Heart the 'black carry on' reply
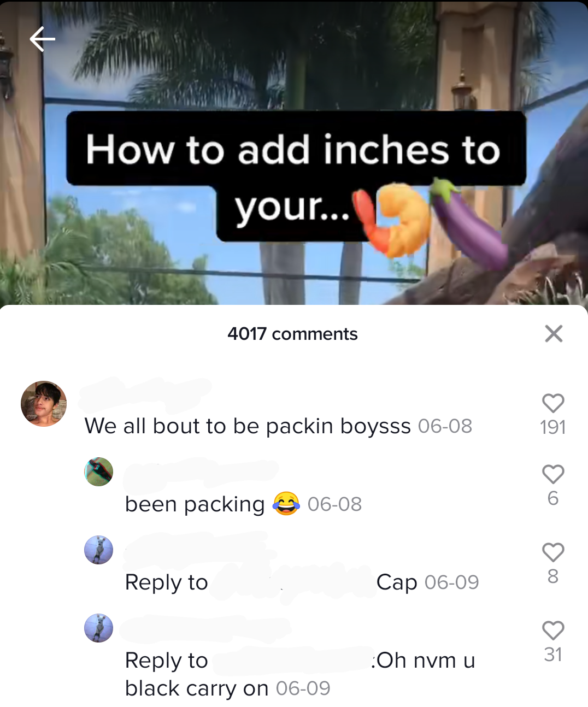The width and height of the screenshot is (588, 707). click(553, 631)
